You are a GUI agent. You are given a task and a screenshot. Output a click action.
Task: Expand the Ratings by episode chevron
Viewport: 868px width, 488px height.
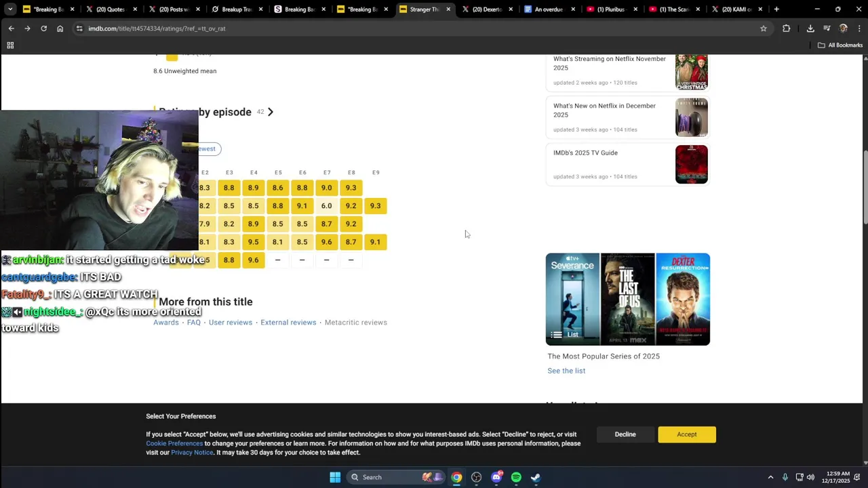(271, 112)
